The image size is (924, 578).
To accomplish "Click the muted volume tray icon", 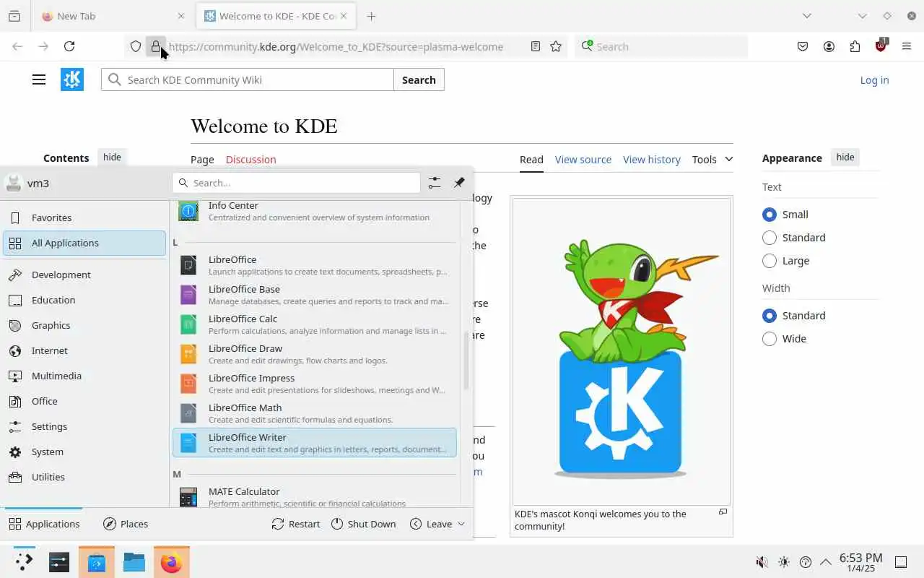I will tap(762, 562).
